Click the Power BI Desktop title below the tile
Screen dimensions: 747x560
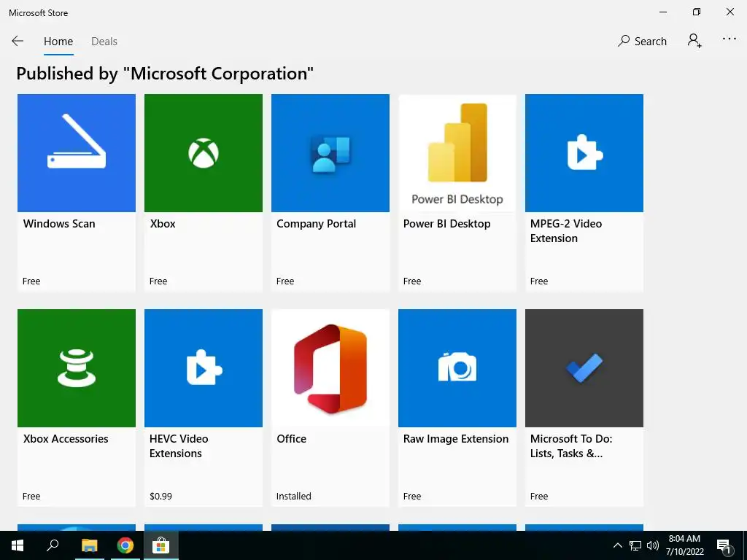tap(447, 224)
